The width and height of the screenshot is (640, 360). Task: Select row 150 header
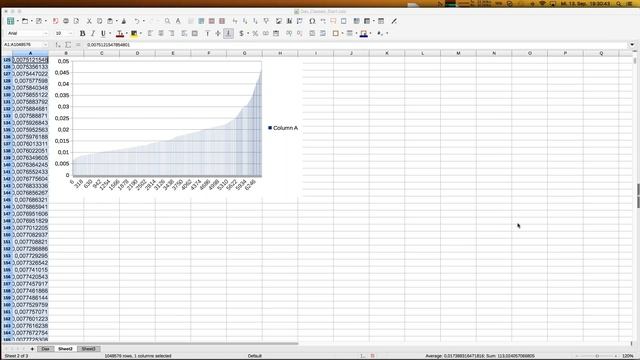(x=7, y=235)
